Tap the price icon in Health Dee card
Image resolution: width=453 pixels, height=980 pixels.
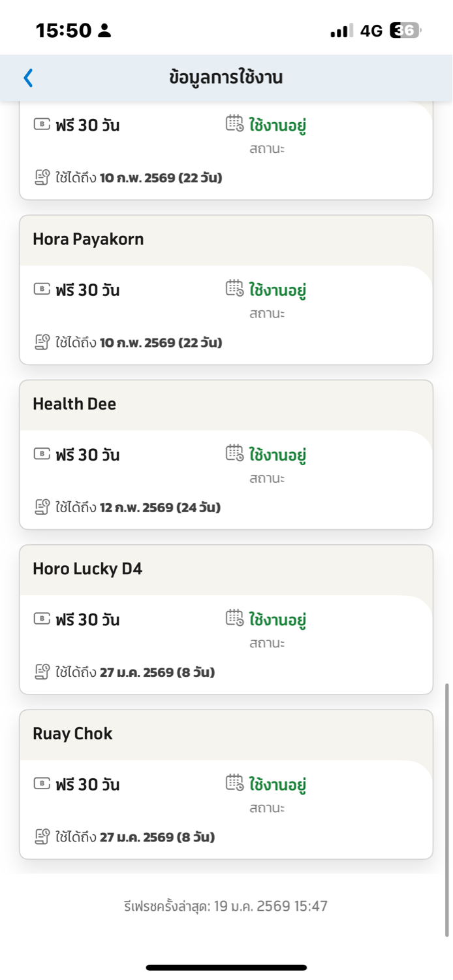[42, 453]
